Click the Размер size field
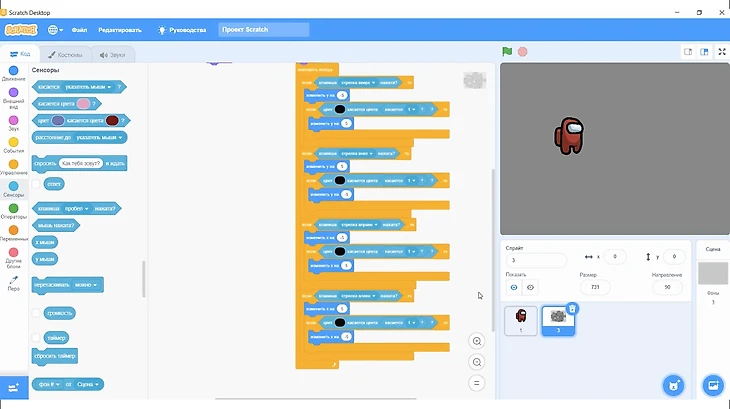This screenshot has width=730, height=409. 595,287
